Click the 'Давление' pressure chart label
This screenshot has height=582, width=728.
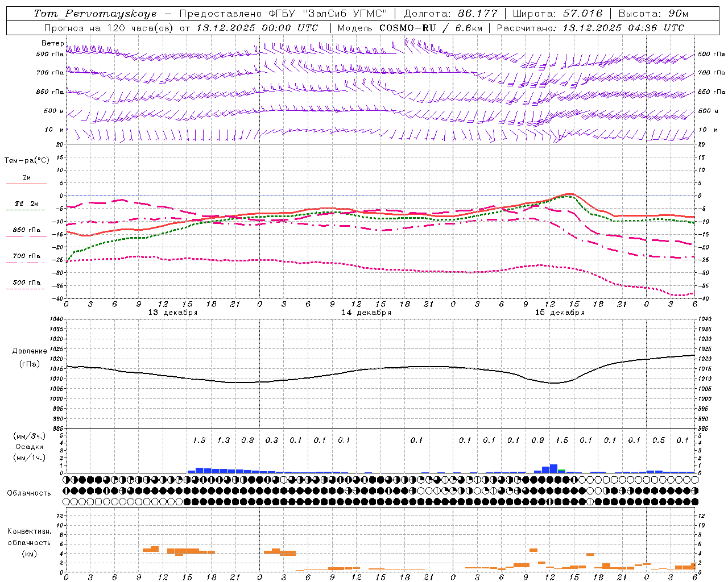30,351
